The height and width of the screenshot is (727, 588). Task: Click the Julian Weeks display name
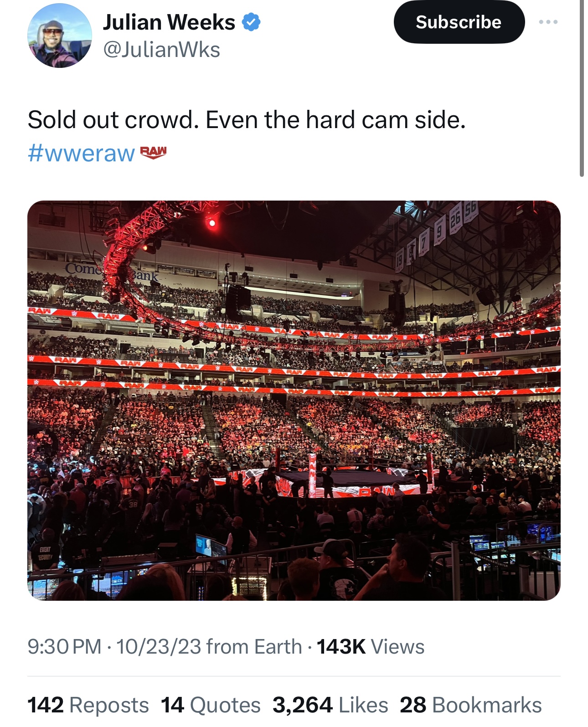point(169,22)
